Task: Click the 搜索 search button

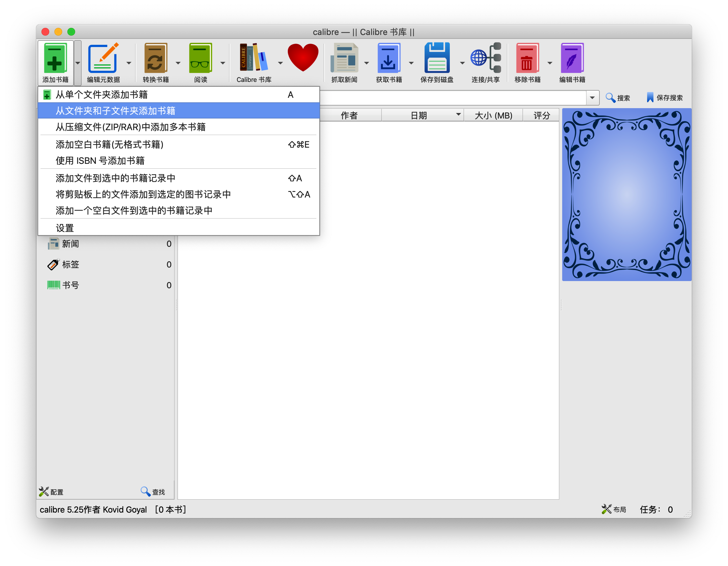Action: 618,98
